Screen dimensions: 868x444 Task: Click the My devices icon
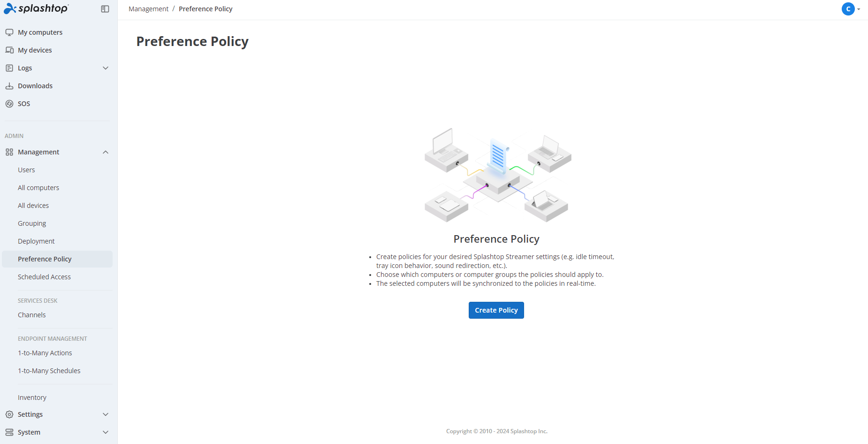coord(9,50)
